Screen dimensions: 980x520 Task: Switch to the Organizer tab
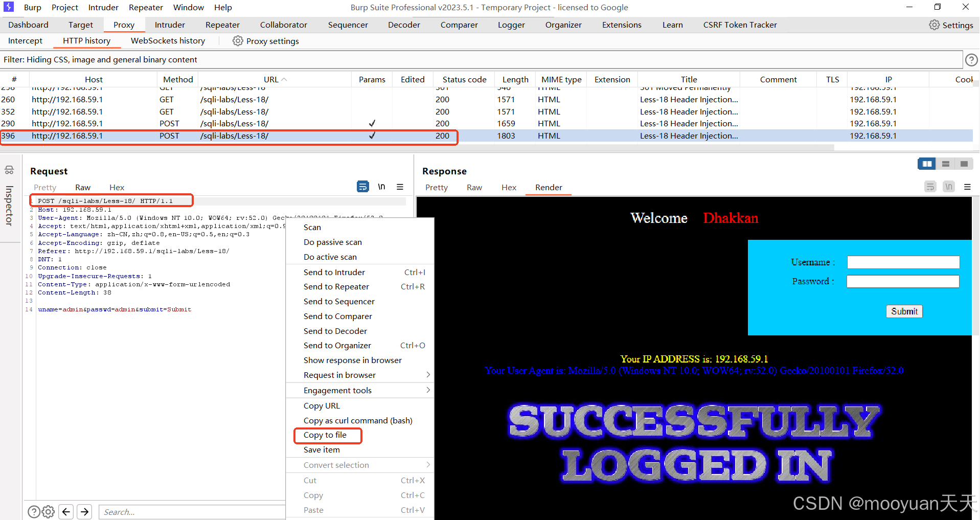(x=563, y=25)
